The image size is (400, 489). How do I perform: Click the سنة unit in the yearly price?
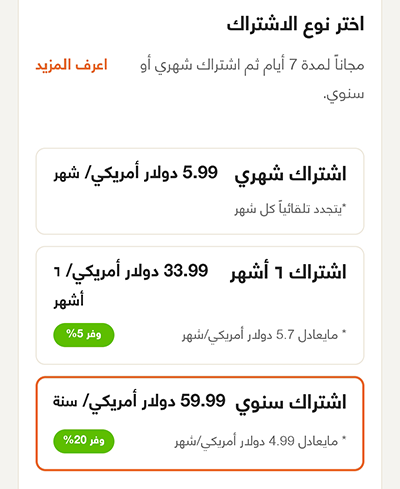pos(65,401)
